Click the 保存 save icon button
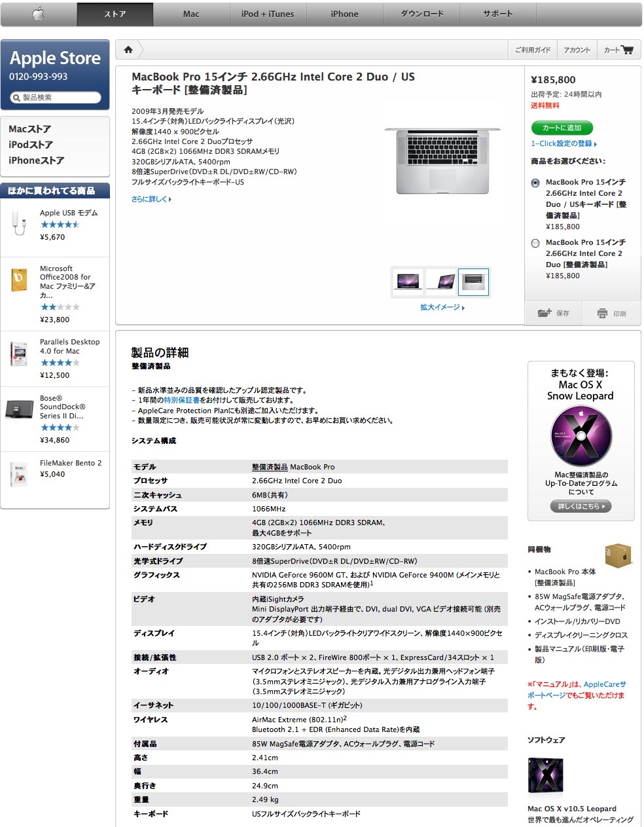 554,313
